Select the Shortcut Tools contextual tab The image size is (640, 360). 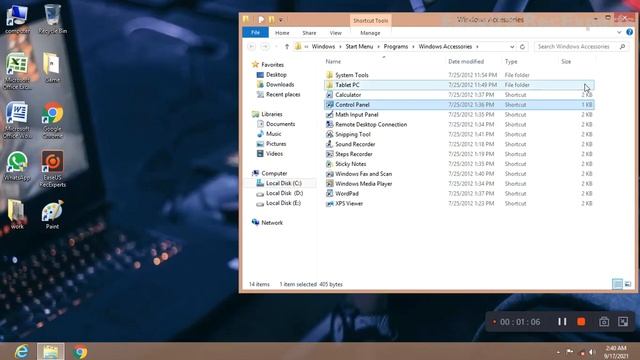pyautogui.click(x=370, y=20)
